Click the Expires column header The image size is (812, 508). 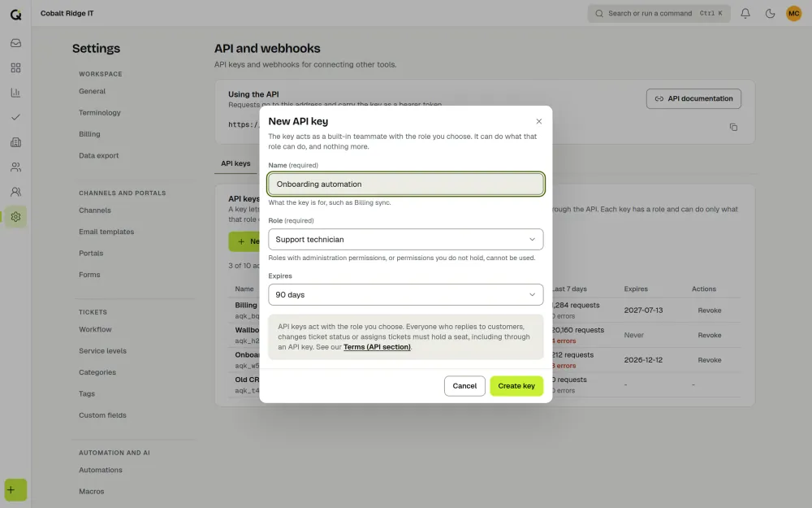pyautogui.click(x=636, y=289)
